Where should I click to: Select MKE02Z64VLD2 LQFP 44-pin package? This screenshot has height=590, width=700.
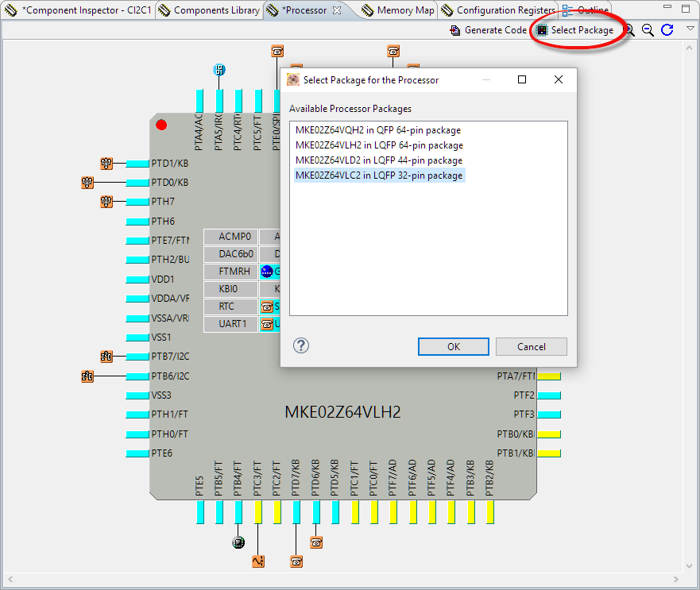click(379, 160)
